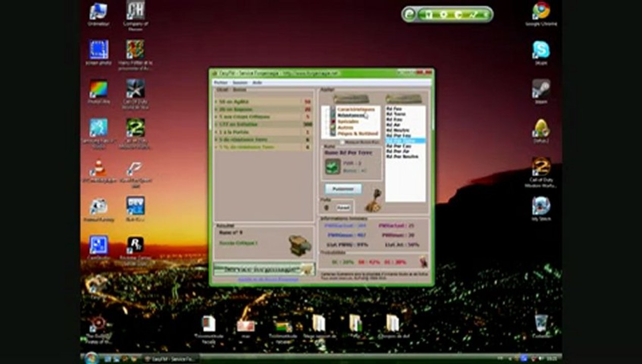Open the Corbeille recycle bin
Screen dimensions: 642x364
[x=541, y=326]
